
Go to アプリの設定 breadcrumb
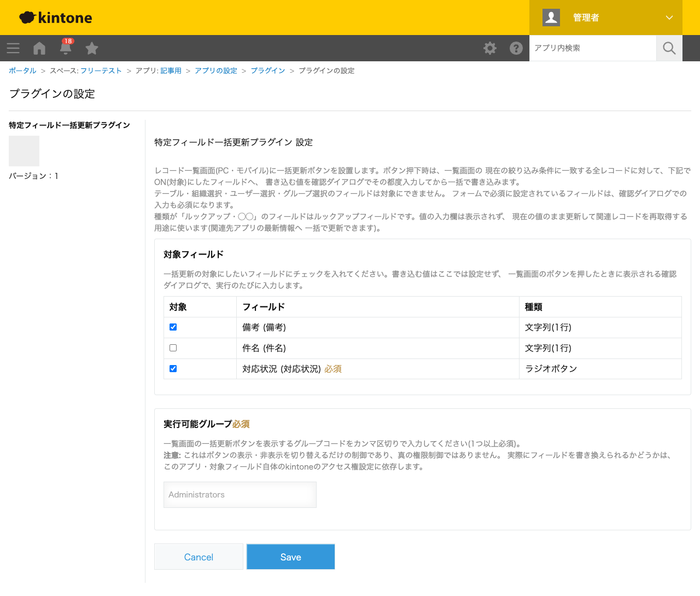click(216, 71)
